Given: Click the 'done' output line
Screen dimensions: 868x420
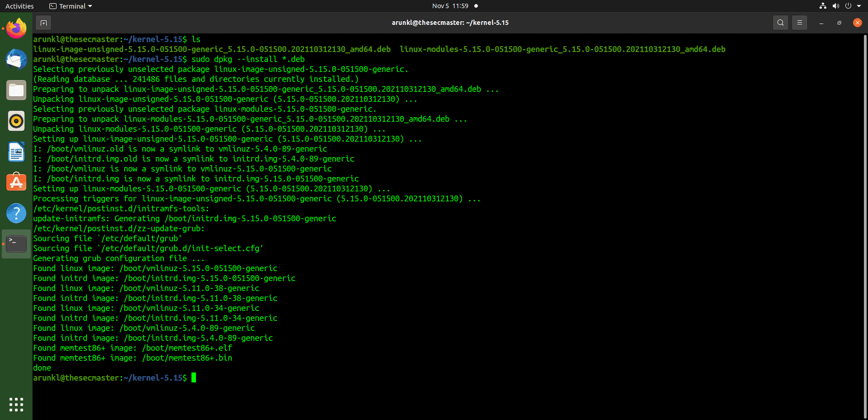Looking at the screenshot, I should point(42,368).
